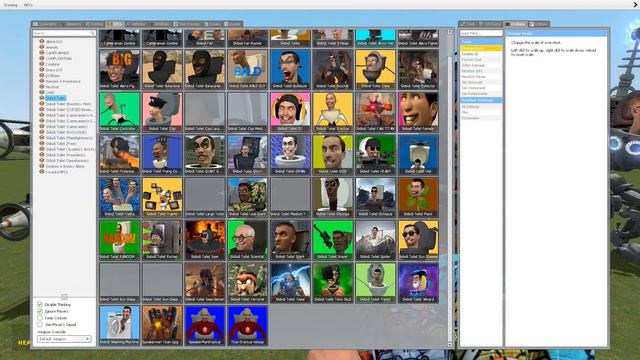Spawn the Skibidi Toilet with the BIG hat
The image size is (640, 360).
120,69
